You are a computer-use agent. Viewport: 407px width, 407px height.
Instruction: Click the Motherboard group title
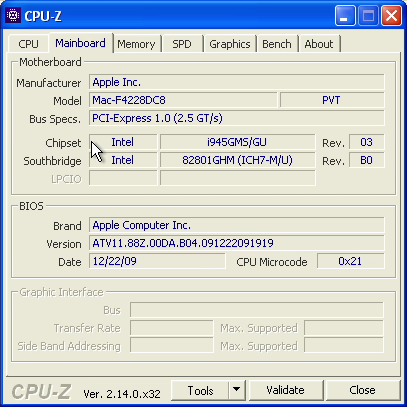[50, 62]
